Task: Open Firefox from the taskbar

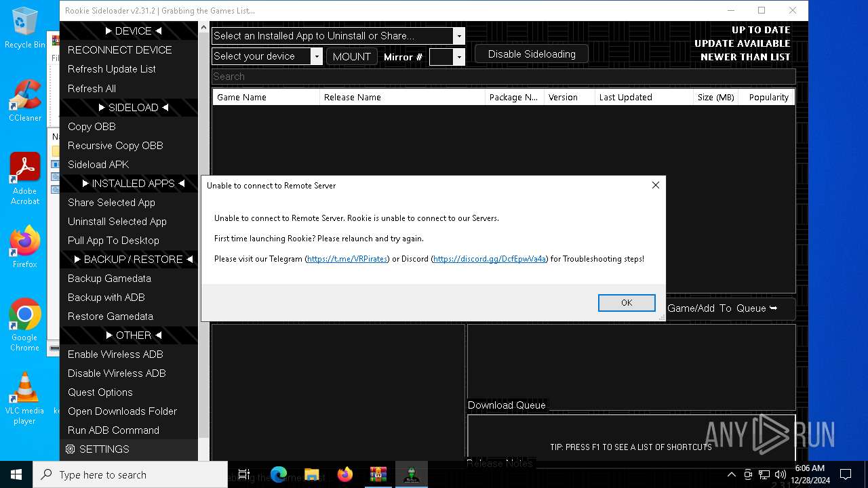Action: coord(345,474)
